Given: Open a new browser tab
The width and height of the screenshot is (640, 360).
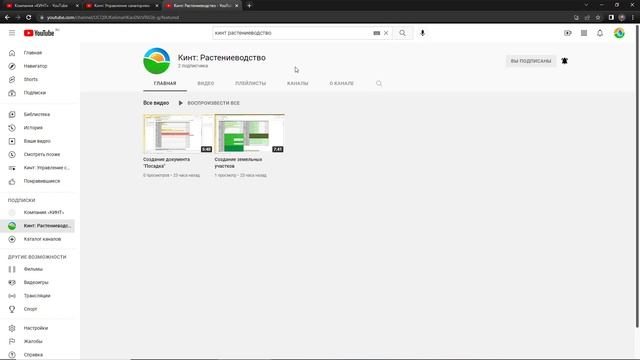Looking at the screenshot, I should click(249, 6).
